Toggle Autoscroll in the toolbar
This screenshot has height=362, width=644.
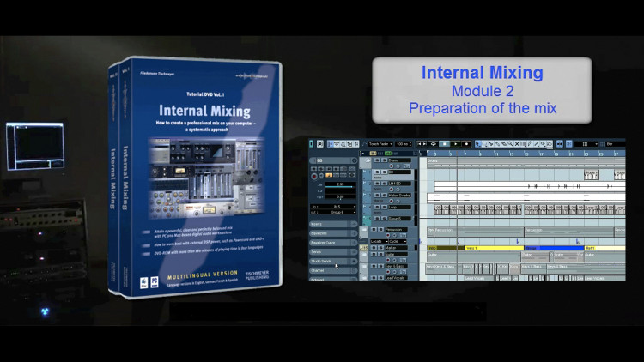pyautogui.click(x=559, y=143)
